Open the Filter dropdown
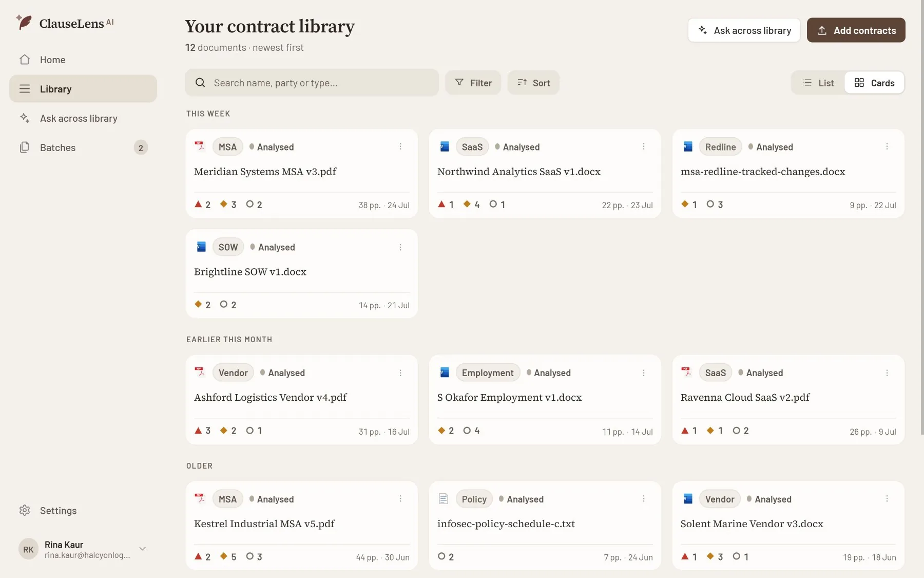The image size is (924, 578). click(473, 83)
